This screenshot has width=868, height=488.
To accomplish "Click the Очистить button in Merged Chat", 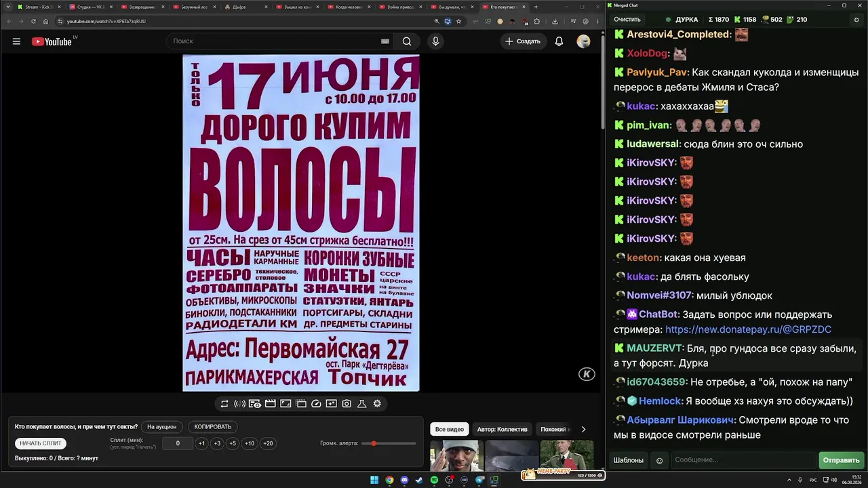I will (627, 20).
